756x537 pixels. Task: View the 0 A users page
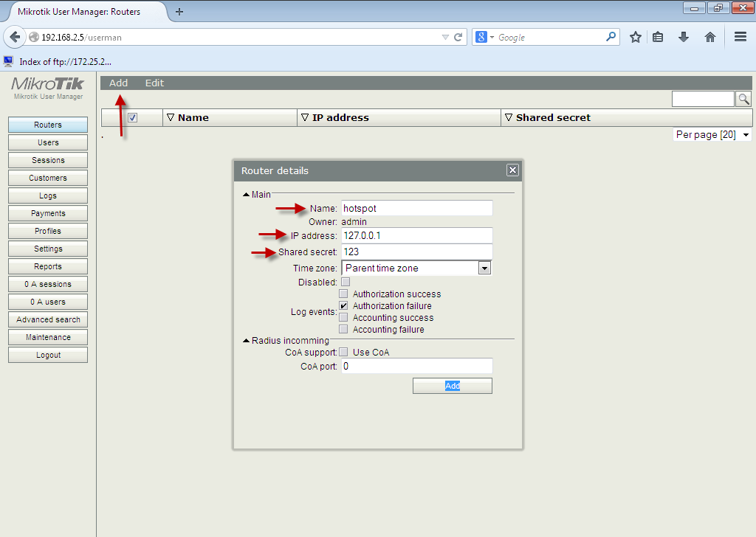[48, 302]
